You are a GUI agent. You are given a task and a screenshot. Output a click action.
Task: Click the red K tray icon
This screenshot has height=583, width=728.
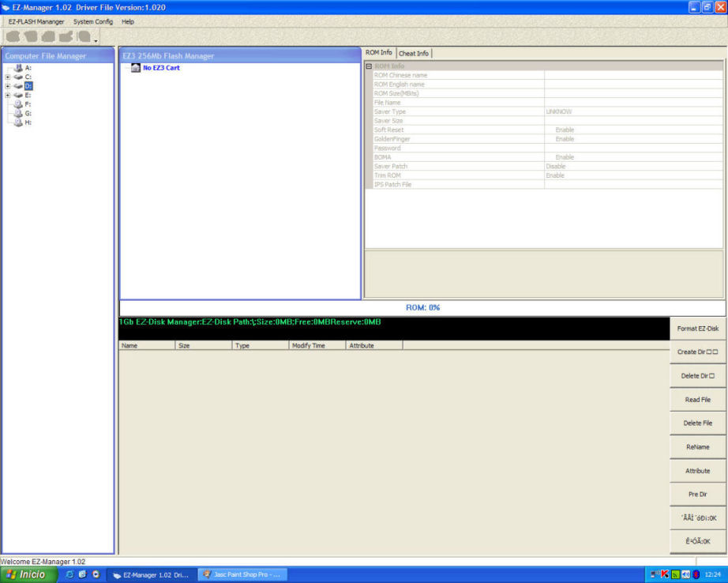coord(664,574)
